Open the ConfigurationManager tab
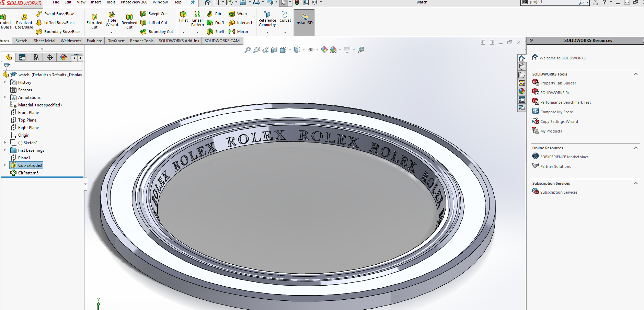Screen dimensions: 644x310 36,57
